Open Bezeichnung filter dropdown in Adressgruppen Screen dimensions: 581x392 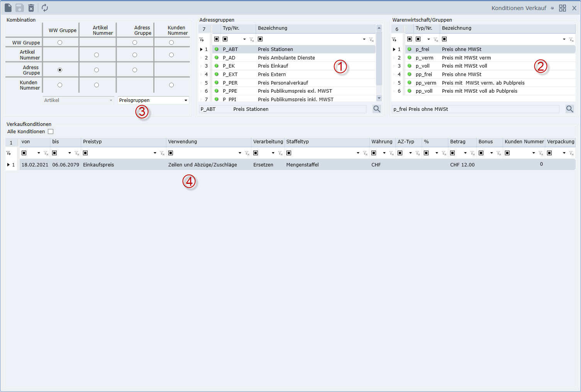pyautogui.click(x=364, y=39)
